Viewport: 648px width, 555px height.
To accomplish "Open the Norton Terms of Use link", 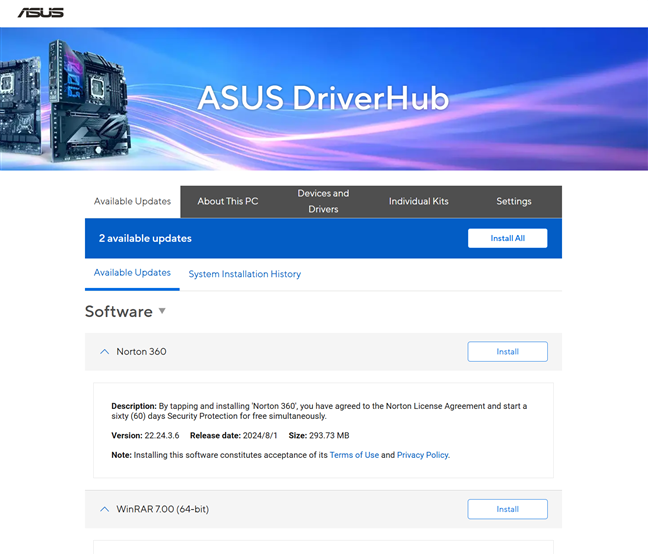I will [x=354, y=455].
